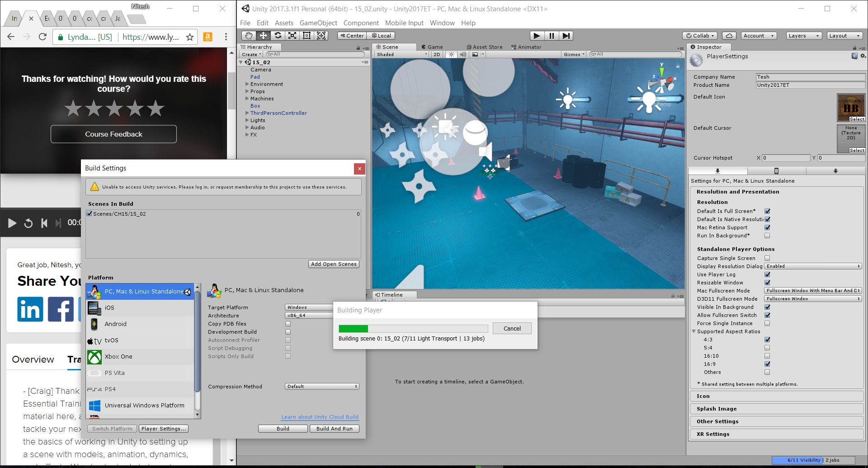Uncheck Scenes/CH15/15_02 scene in build

click(x=90, y=214)
